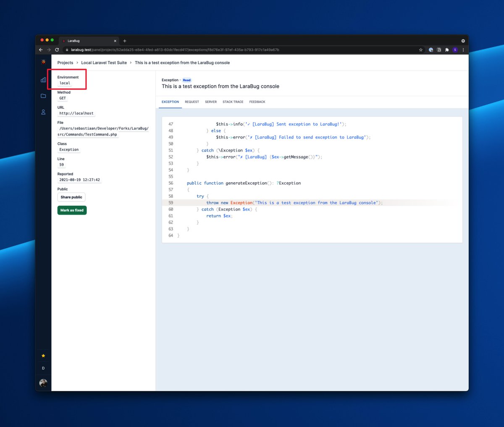Switch to the STACK TRACE tab
This screenshot has width=504, height=427.
point(233,102)
